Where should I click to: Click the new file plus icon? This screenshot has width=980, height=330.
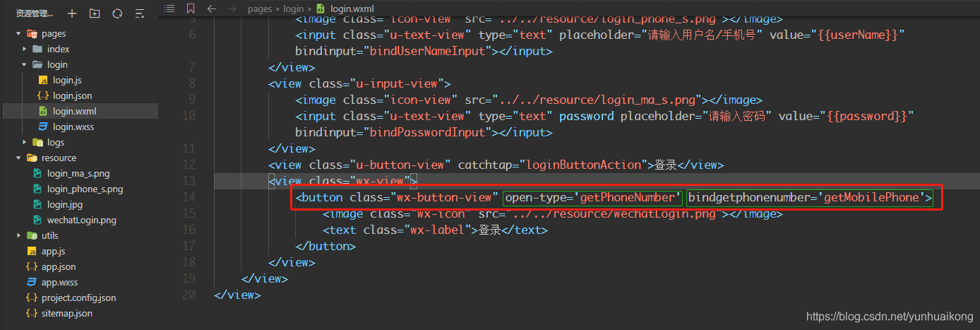[72, 13]
